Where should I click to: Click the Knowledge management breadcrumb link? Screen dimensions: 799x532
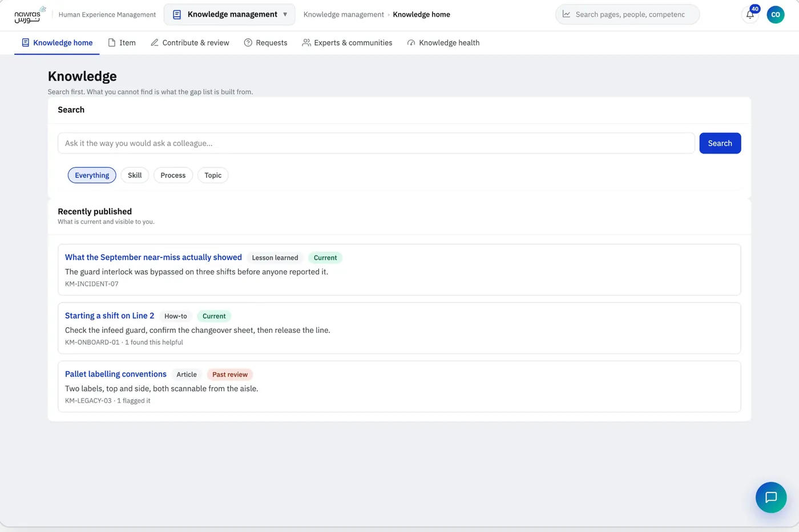point(344,15)
